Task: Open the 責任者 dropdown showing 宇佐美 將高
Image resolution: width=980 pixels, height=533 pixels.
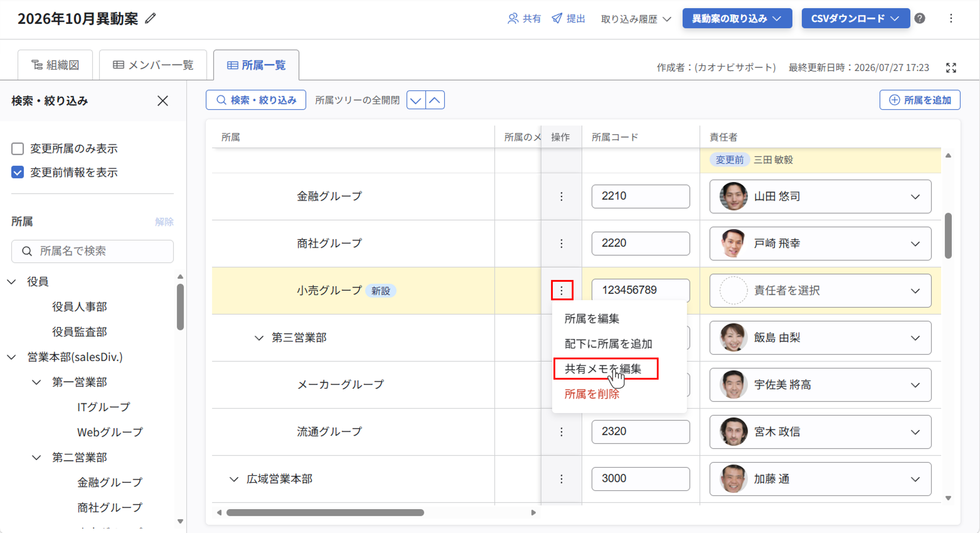Action: click(x=820, y=385)
